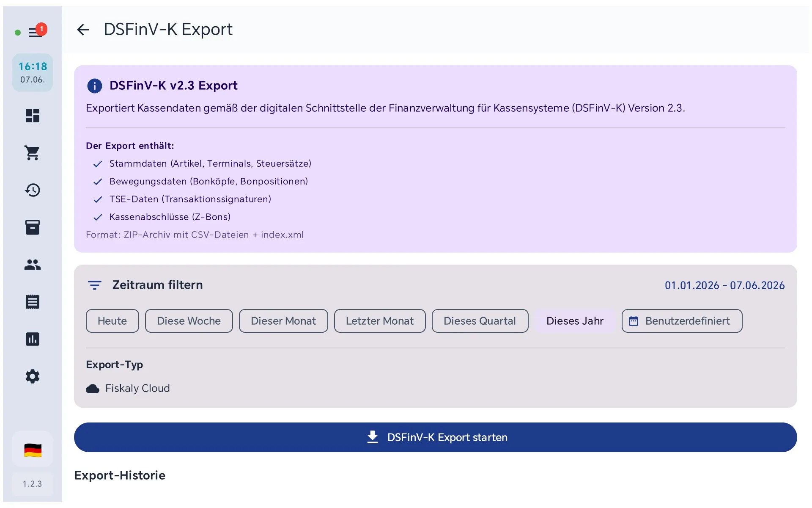The height and width of the screenshot is (508, 812).
Task: Select the Letzter Monat filter chip
Action: 380,321
